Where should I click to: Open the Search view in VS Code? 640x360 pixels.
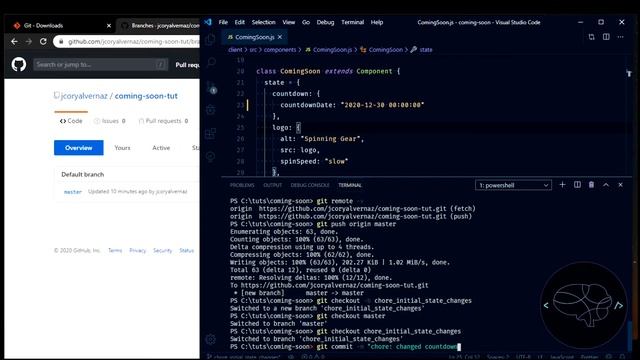[x=211, y=62]
